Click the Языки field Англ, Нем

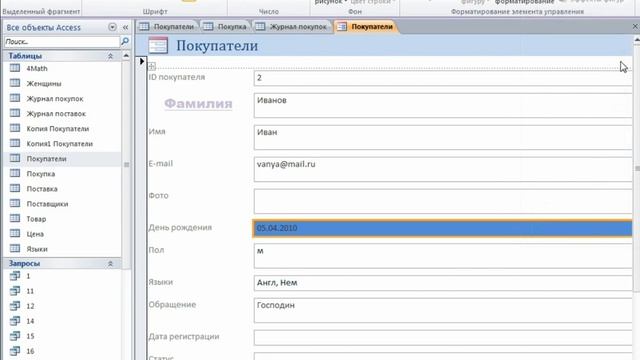[x=443, y=283]
